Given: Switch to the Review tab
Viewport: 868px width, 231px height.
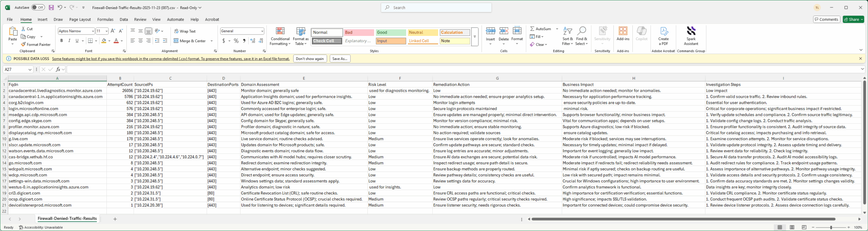Looking at the screenshot, I should click(x=140, y=19).
